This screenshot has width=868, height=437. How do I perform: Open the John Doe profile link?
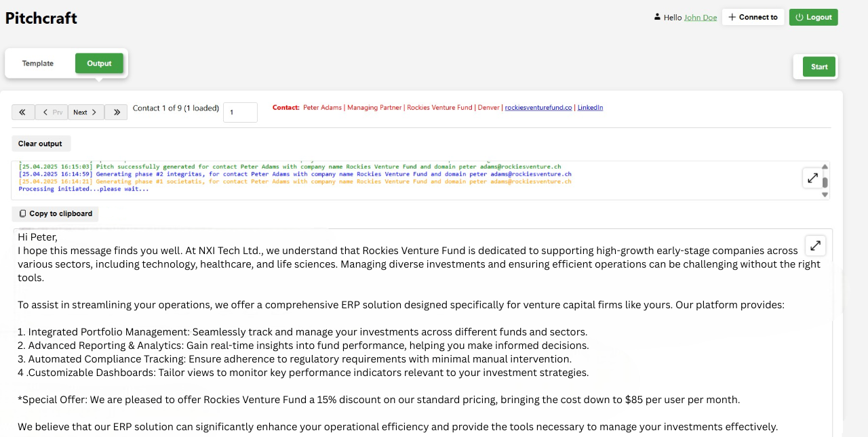[x=701, y=18]
